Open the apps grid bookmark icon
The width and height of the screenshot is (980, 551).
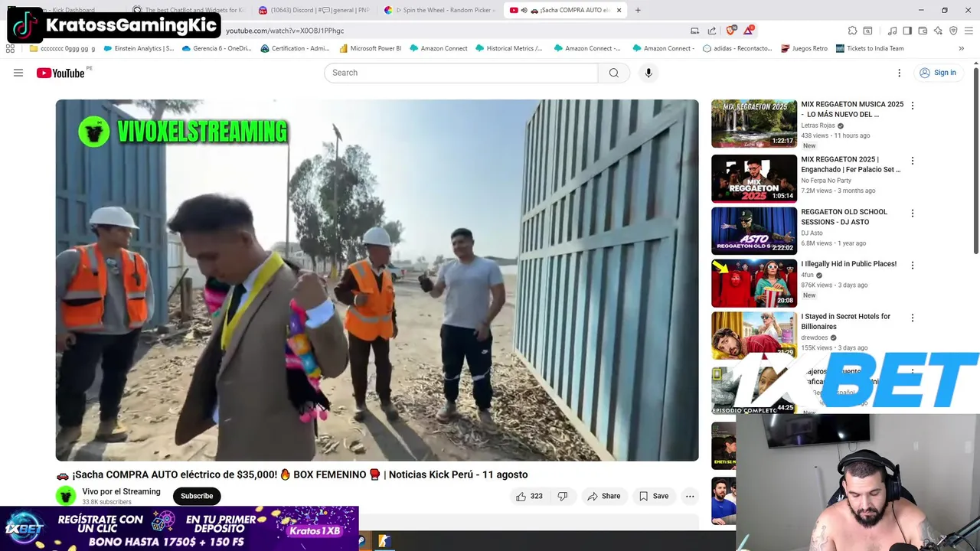click(x=10, y=48)
